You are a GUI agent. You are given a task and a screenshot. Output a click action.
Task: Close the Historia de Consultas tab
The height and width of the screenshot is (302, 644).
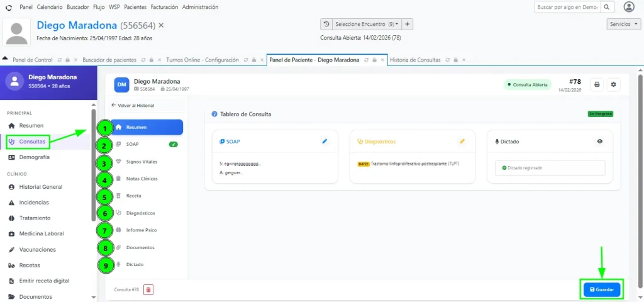pyautogui.click(x=464, y=60)
